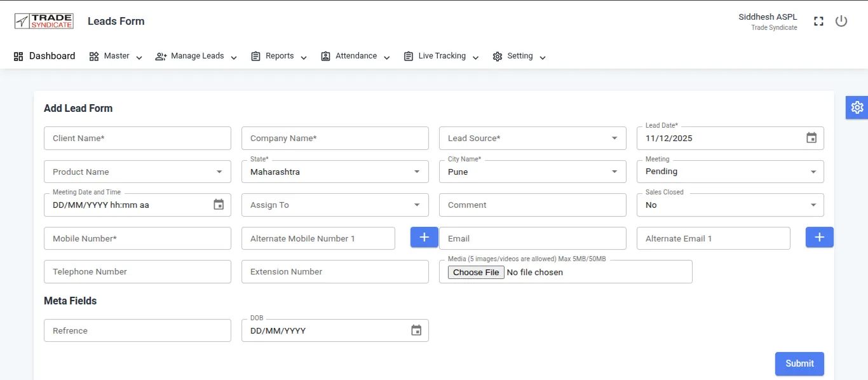Click the fullscreen toggle icon in header

[x=818, y=21]
